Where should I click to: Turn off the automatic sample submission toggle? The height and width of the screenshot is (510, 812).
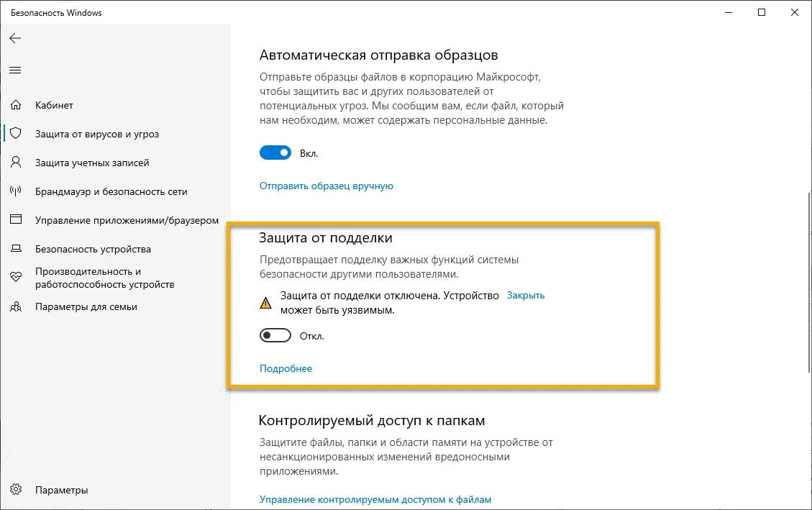275,152
